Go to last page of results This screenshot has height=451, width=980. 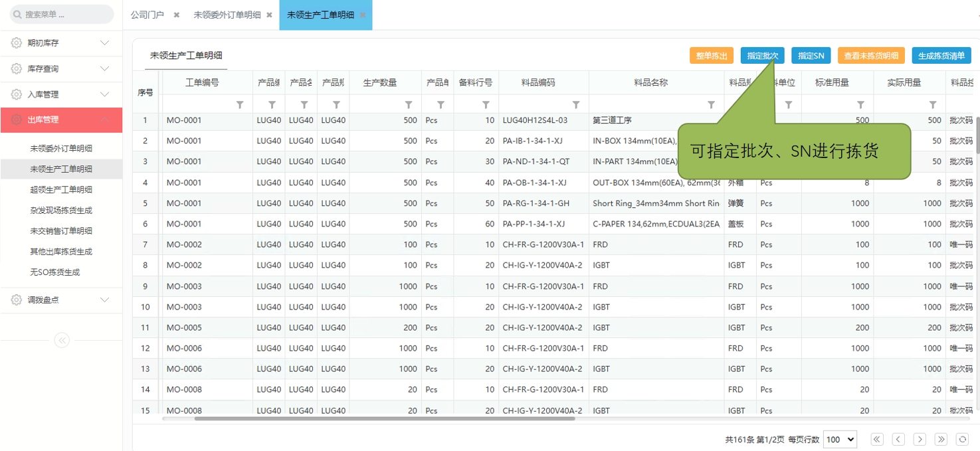(x=941, y=439)
